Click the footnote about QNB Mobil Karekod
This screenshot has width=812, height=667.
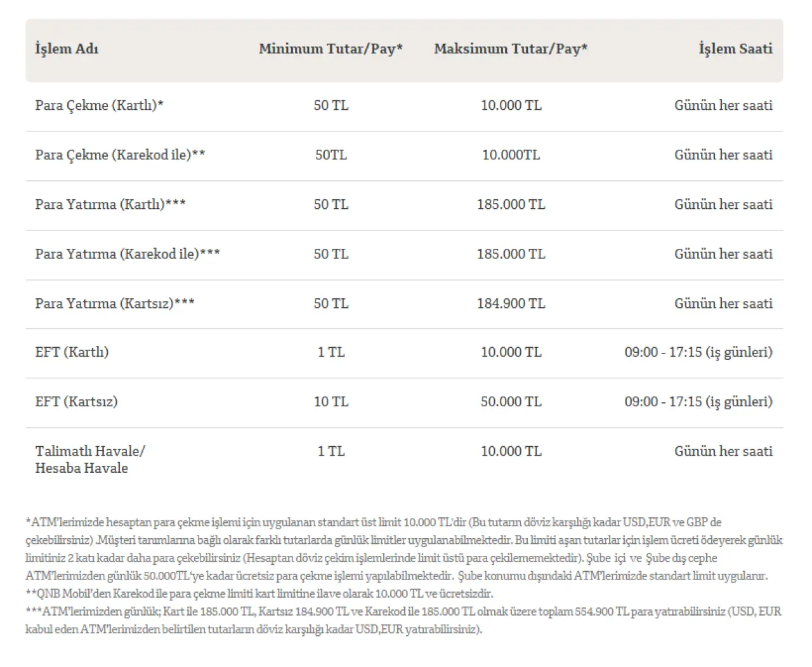tap(259, 594)
